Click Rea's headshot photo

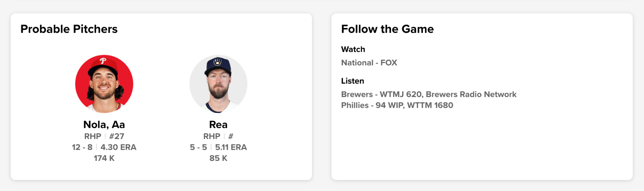[218, 84]
